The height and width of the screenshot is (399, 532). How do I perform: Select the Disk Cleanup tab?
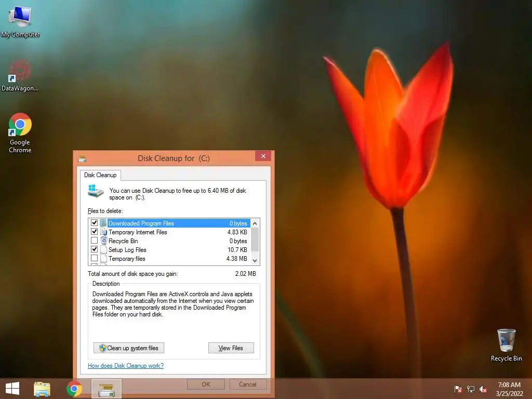tap(100, 175)
